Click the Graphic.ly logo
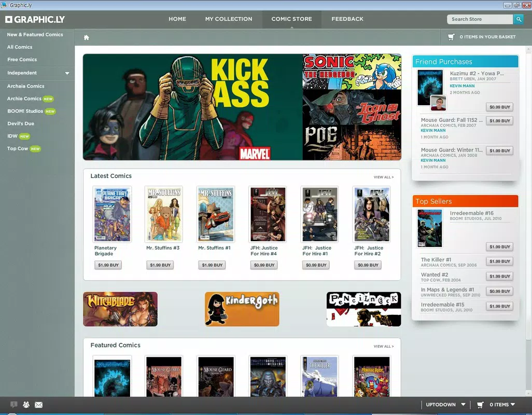 coord(35,19)
